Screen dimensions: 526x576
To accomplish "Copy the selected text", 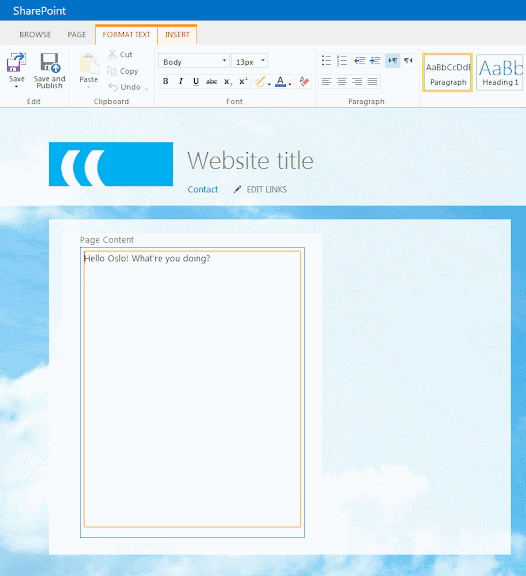I will (123, 71).
